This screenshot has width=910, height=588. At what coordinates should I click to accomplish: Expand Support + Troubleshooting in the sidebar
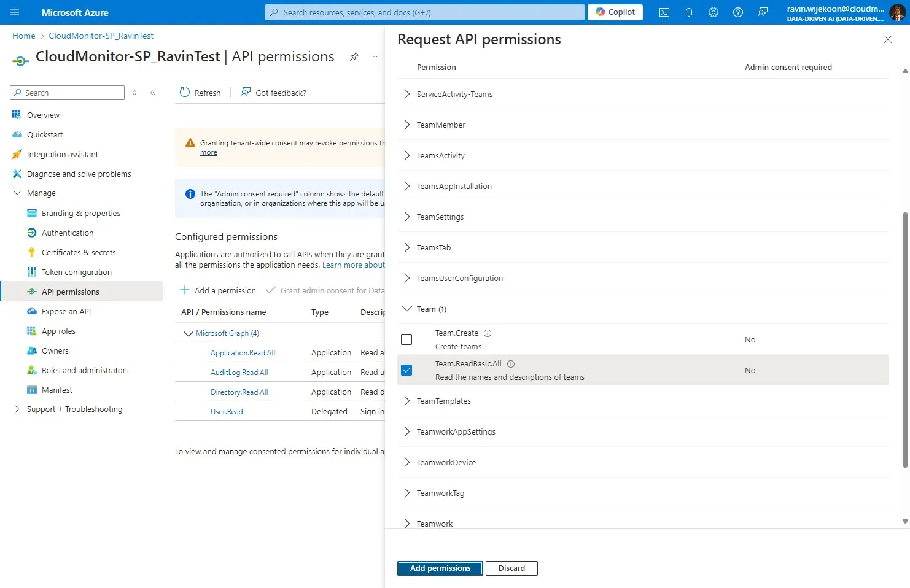click(x=17, y=409)
